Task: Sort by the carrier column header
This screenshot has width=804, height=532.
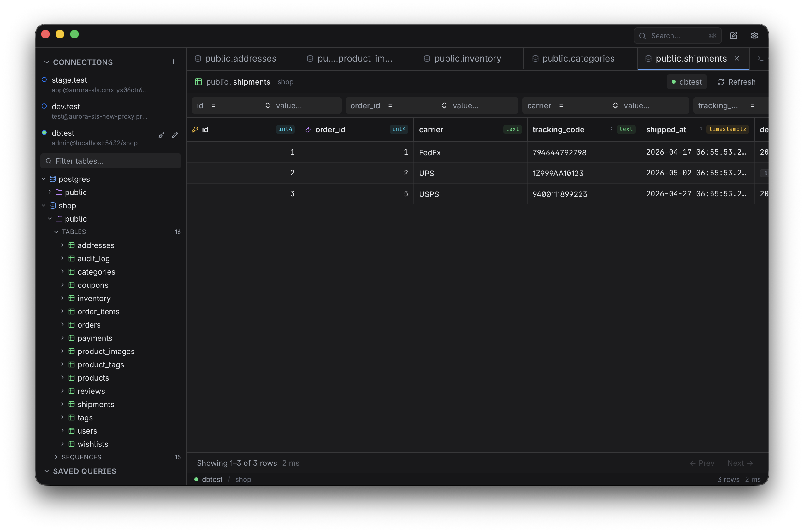Action: (470, 129)
